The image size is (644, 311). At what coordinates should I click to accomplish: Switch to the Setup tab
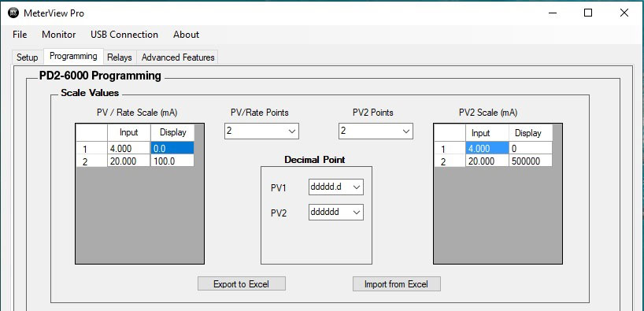pyautogui.click(x=27, y=57)
